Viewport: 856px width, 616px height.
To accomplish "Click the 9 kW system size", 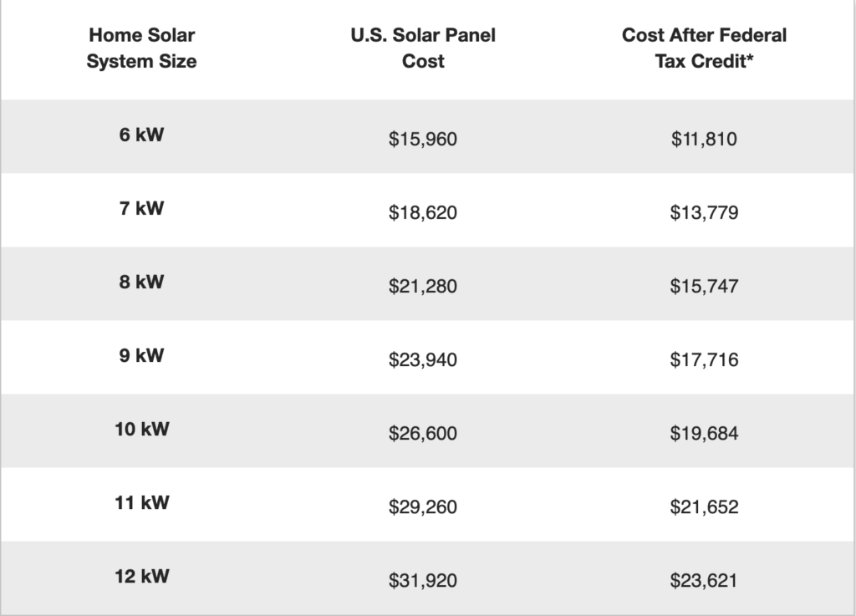I will tap(141, 355).
